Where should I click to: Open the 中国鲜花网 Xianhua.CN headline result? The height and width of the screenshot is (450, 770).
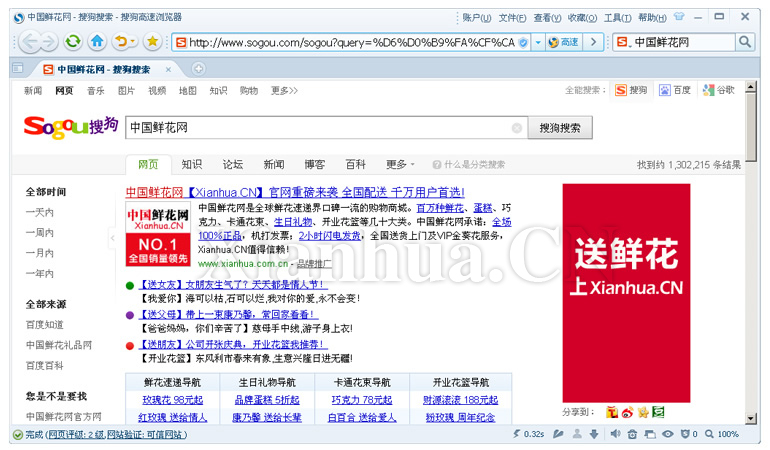click(295, 193)
